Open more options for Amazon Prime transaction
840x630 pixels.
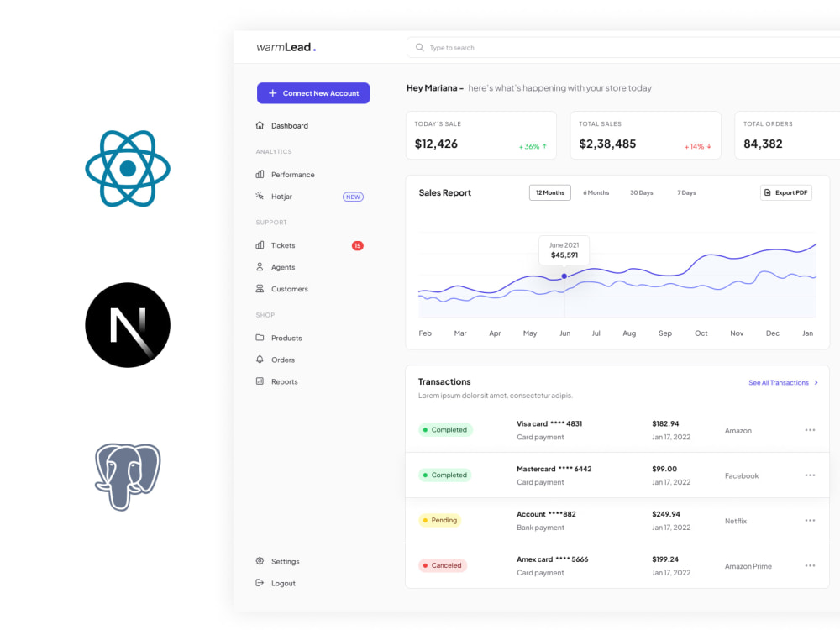pyautogui.click(x=810, y=565)
